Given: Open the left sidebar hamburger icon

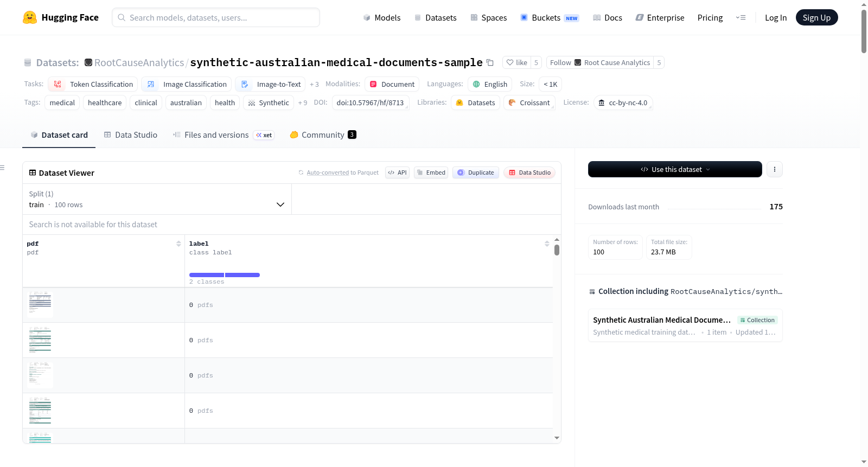Looking at the screenshot, I should pyautogui.click(x=2, y=168).
